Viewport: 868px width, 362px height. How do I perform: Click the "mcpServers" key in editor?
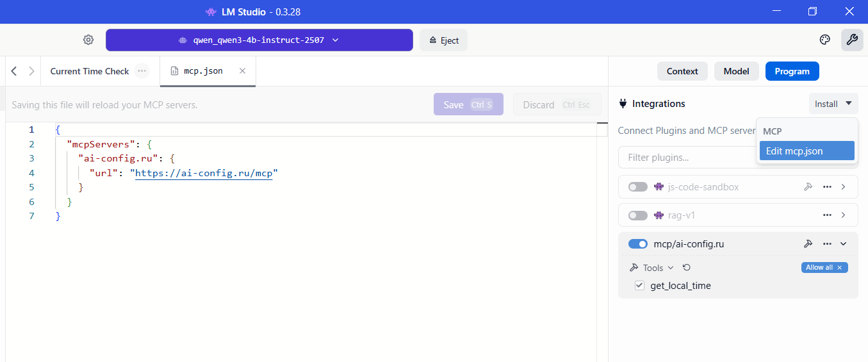click(x=101, y=144)
